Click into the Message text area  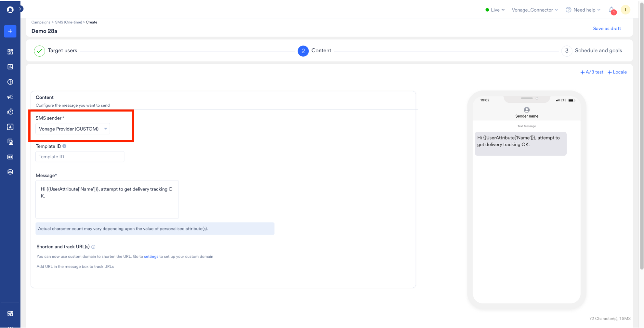(107, 199)
